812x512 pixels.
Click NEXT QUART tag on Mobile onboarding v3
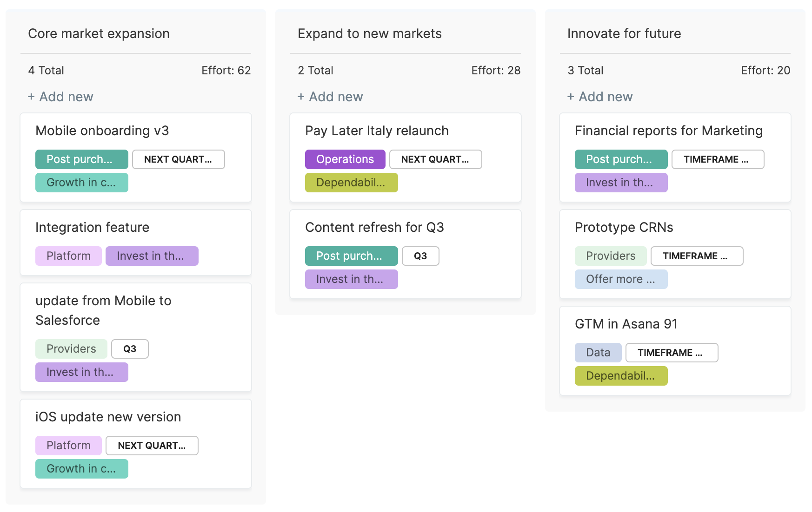coord(179,159)
